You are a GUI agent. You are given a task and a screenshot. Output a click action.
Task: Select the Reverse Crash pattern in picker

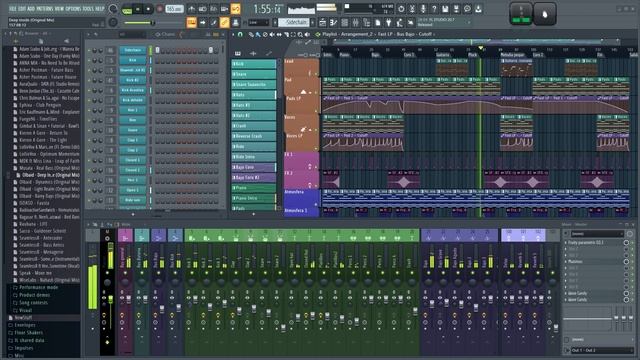click(254, 136)
